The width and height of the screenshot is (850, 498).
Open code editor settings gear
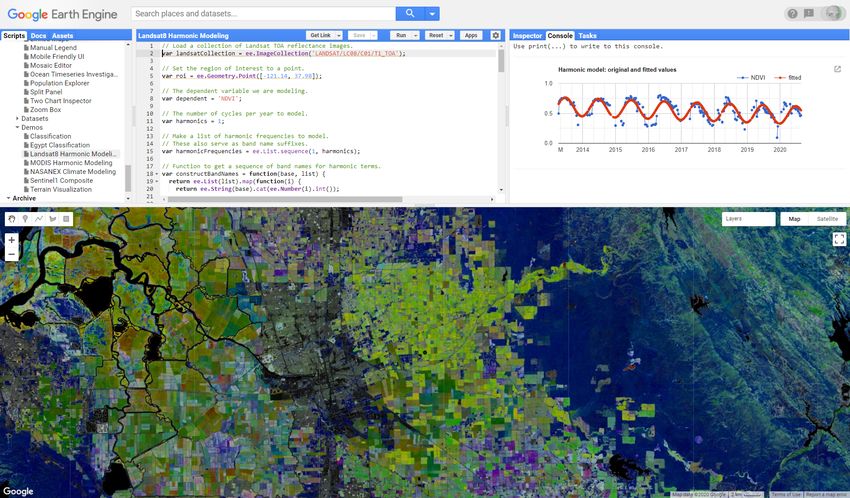click(495, 35)
